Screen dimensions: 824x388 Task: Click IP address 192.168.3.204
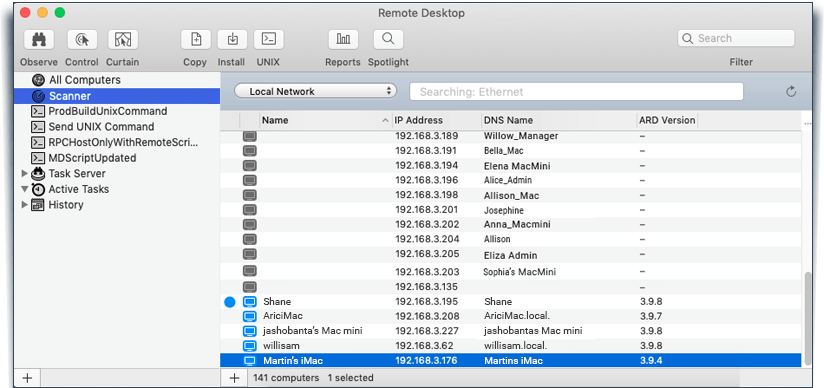[427, 239]
